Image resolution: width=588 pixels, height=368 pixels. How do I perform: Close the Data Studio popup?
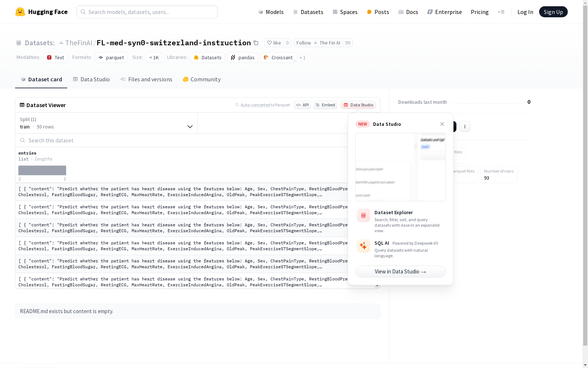click(442, 124)
